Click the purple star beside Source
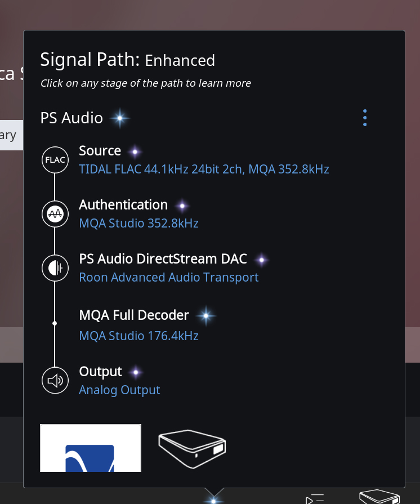 pyautogui.click(x=134, y=151)
